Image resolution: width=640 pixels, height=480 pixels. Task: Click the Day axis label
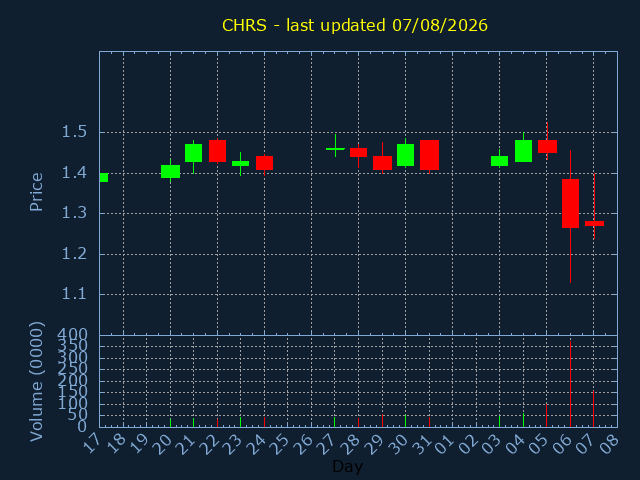(347, 466)
